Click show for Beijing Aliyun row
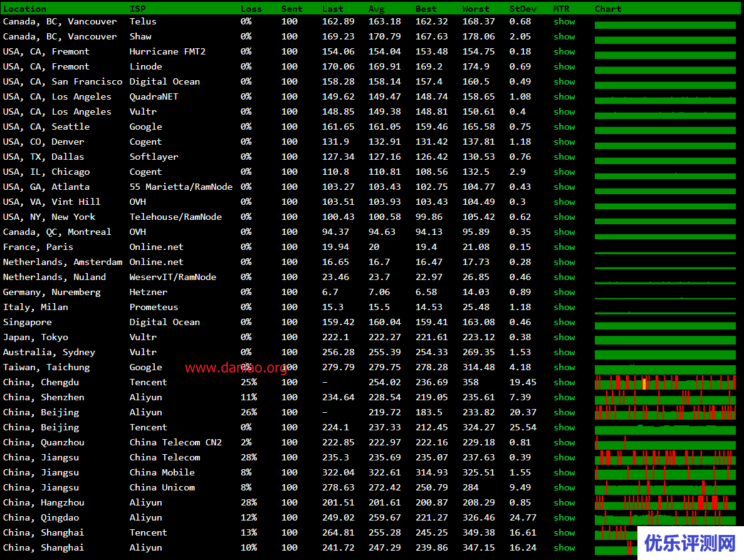 point(564,413)
